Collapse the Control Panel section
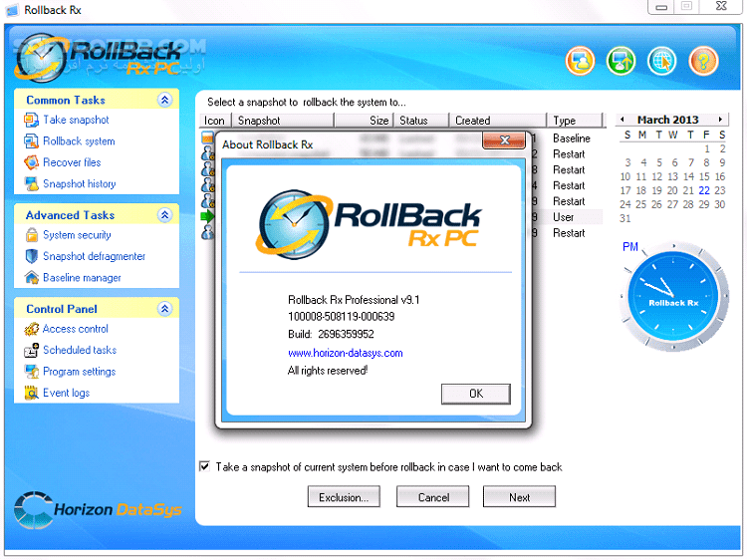 pyautogui.click(x=164, y=309)
